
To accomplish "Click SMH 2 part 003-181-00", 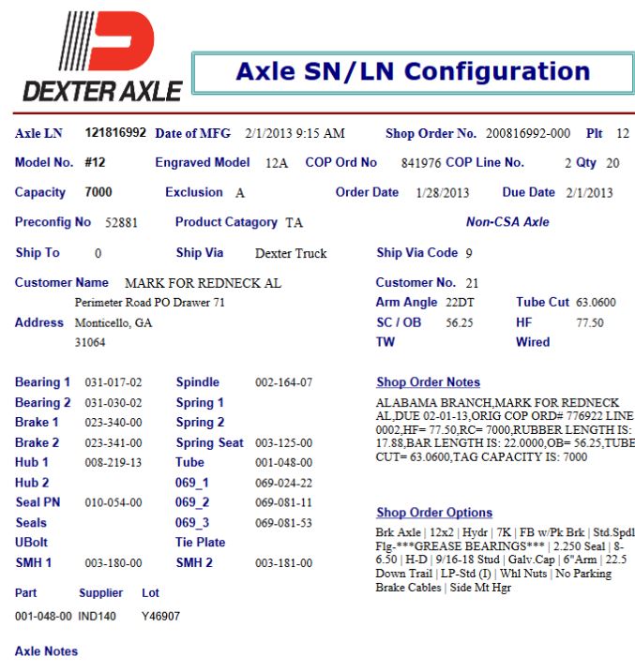I will tap(283, 563).
